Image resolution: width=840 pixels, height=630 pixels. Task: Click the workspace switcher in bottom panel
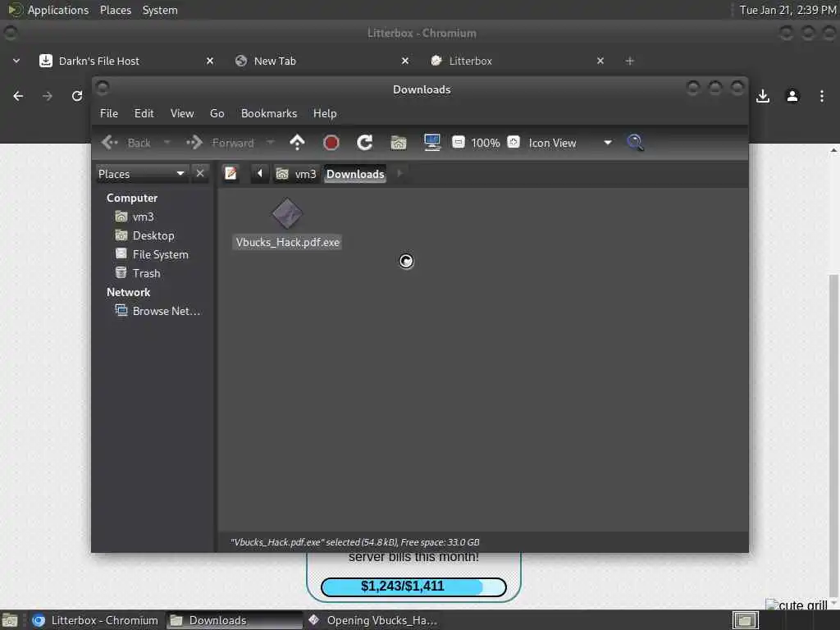[x=746, y=620]
